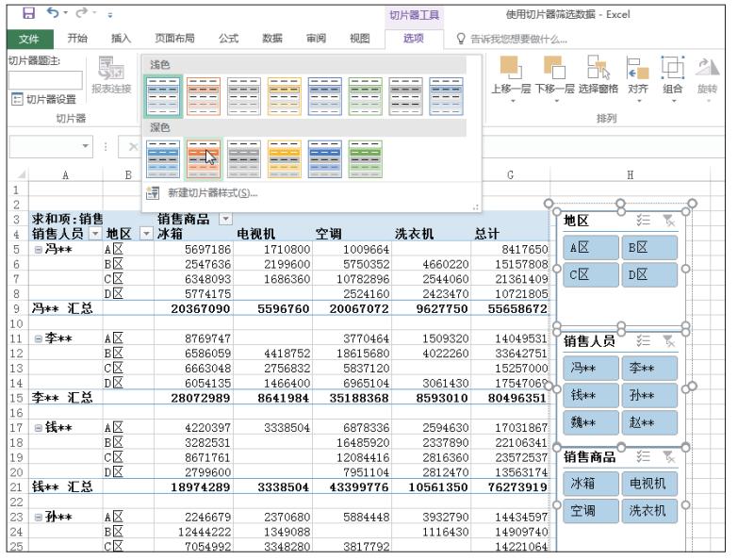Open the Bring Forward dropdown arrow
This screenshot has height=560, width=738.
pos(513,101)
